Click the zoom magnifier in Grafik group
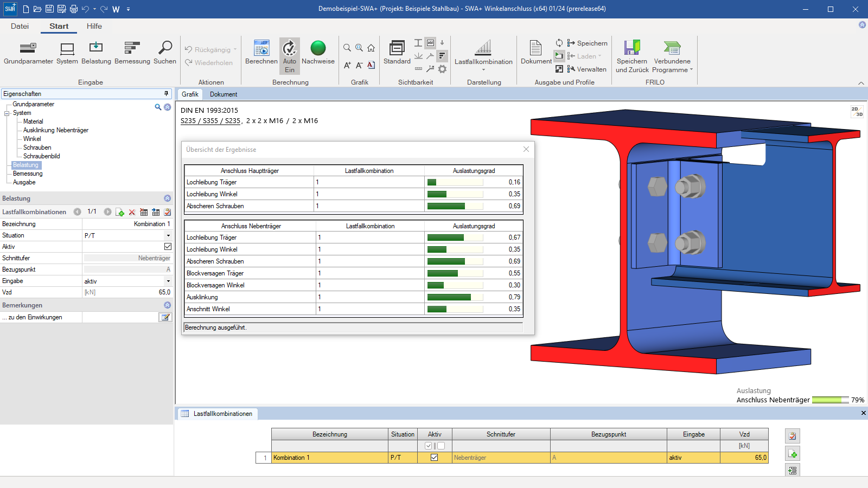The image size is (868, 488). click(347, 48)
